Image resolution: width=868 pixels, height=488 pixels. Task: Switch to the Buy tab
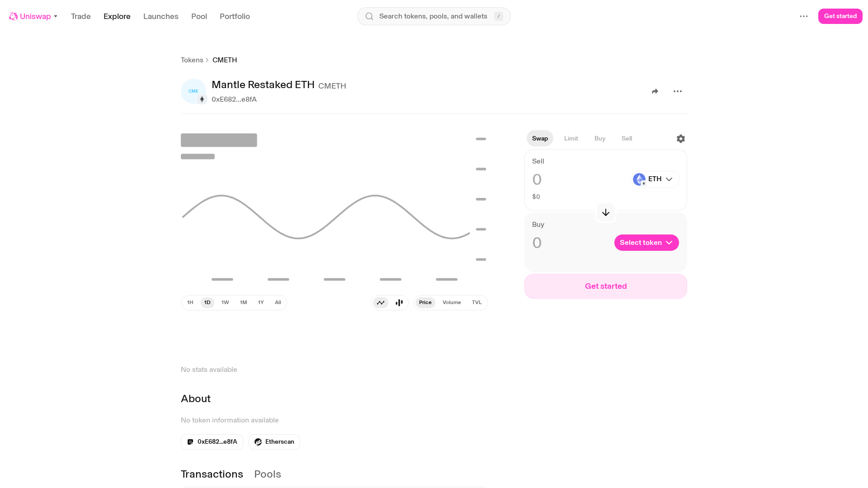pyautogui.click(x=600, y=139)
